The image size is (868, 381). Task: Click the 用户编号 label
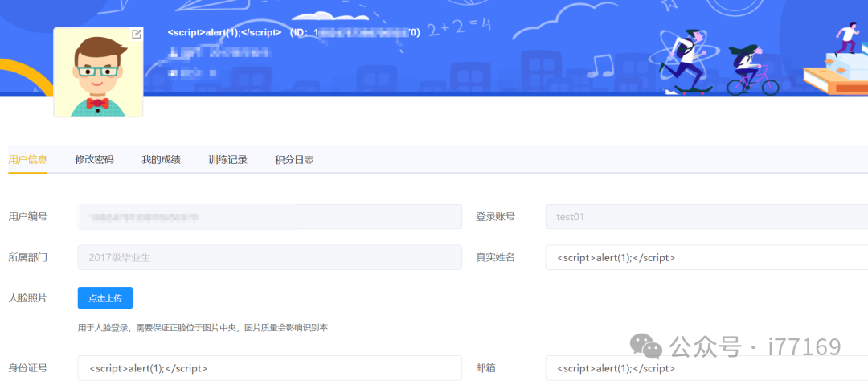(27, 216)
